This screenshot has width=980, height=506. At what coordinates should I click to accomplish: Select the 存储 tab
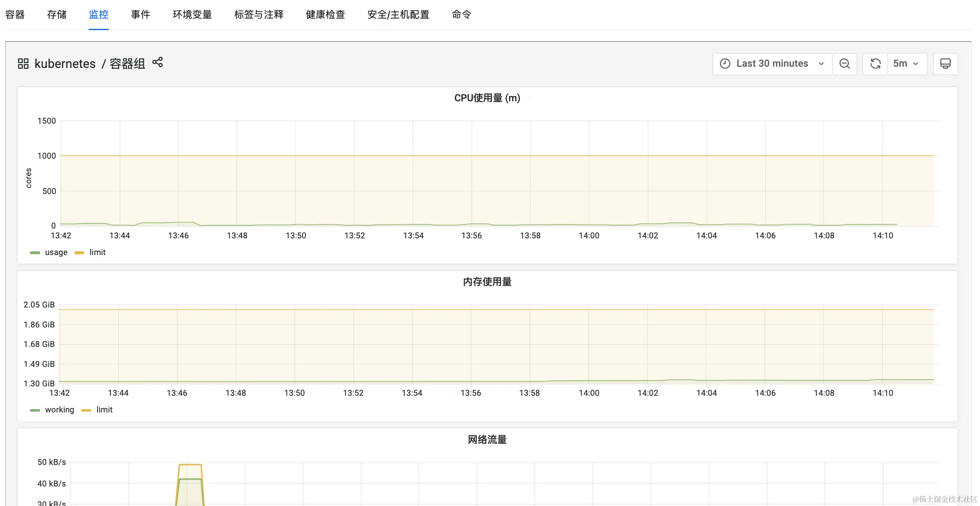pyautogui.click(x=57, y=15)
